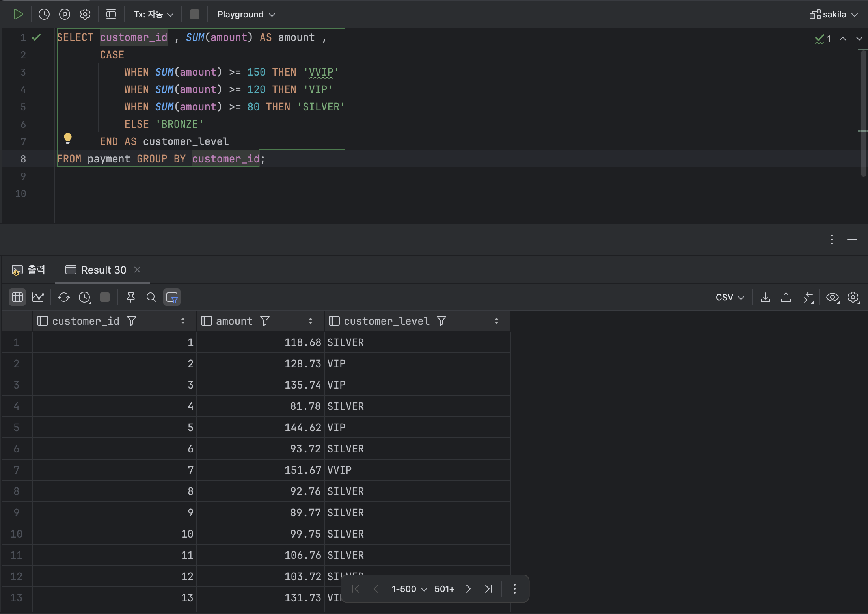
Task: Select cell with amount 81.78
Action: [x=261, y=406]
